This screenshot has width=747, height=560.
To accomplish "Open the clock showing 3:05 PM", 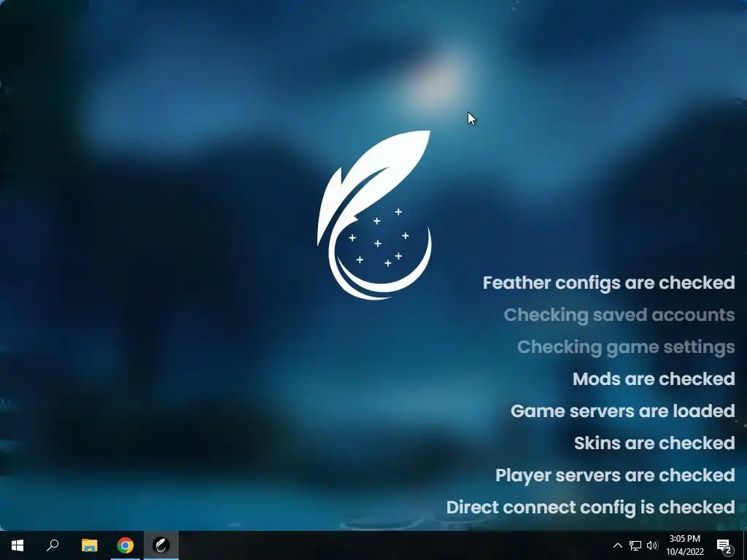I will [x=684, y=545].
